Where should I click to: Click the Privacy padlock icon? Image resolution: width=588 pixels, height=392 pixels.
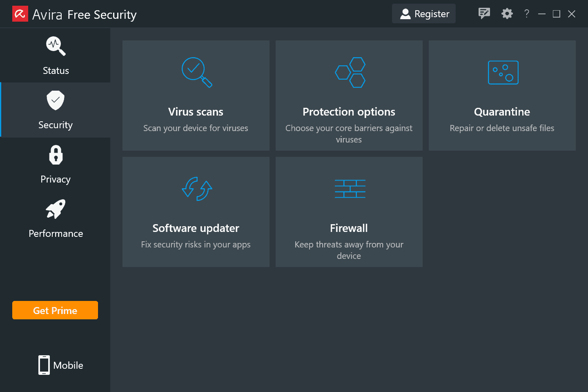point(56,155)
